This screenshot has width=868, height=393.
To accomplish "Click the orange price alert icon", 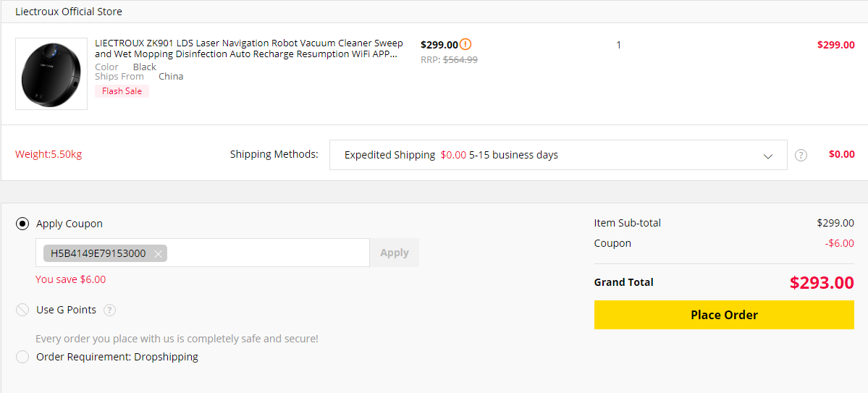I will (465, 44).
